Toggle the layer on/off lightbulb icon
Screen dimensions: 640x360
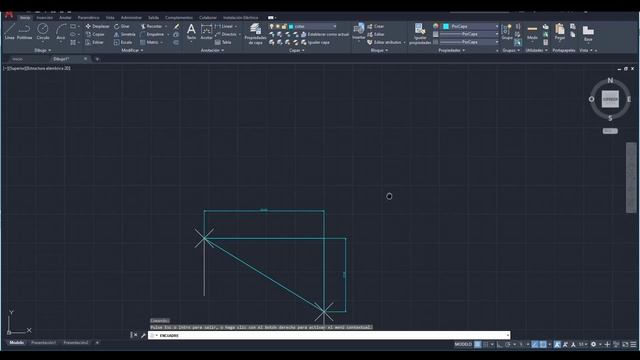pos(271,26)
